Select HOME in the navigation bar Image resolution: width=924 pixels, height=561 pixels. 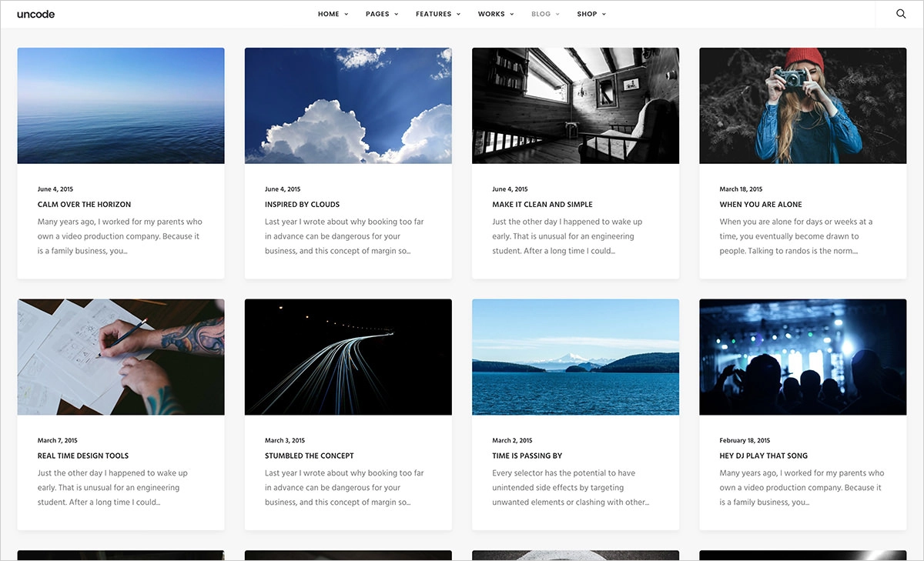pos(328,13)
